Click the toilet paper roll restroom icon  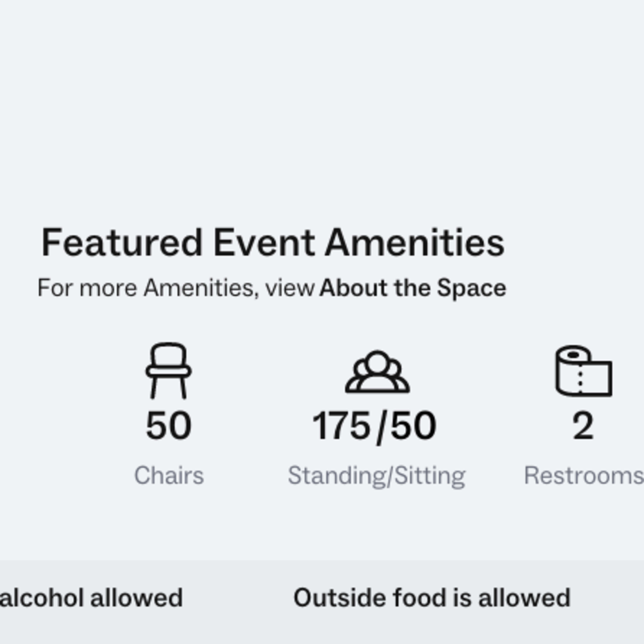583,371
